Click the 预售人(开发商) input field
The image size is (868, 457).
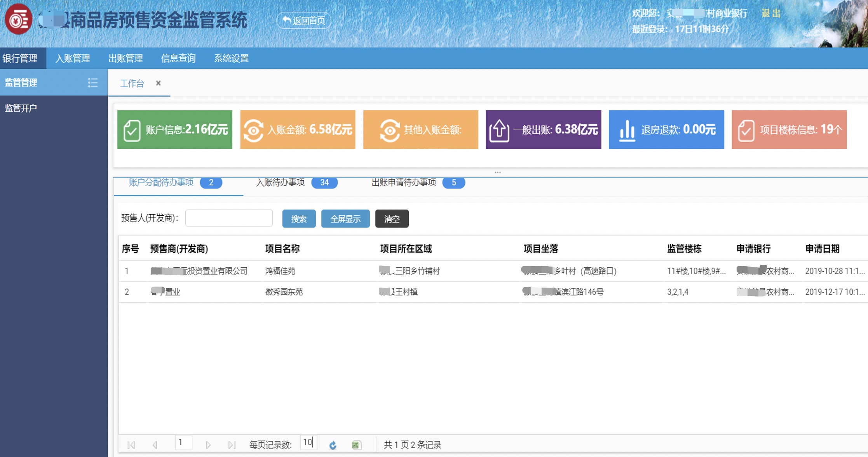point(229,218)
